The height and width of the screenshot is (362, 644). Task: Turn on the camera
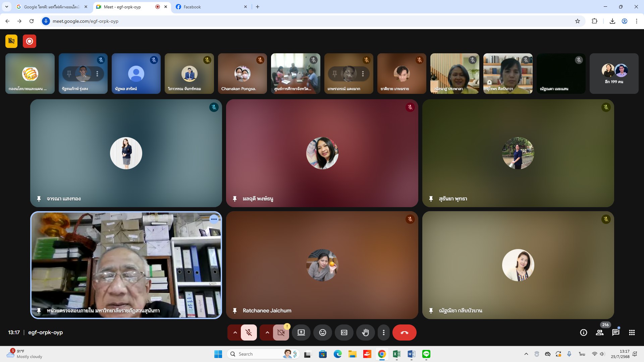281,333
